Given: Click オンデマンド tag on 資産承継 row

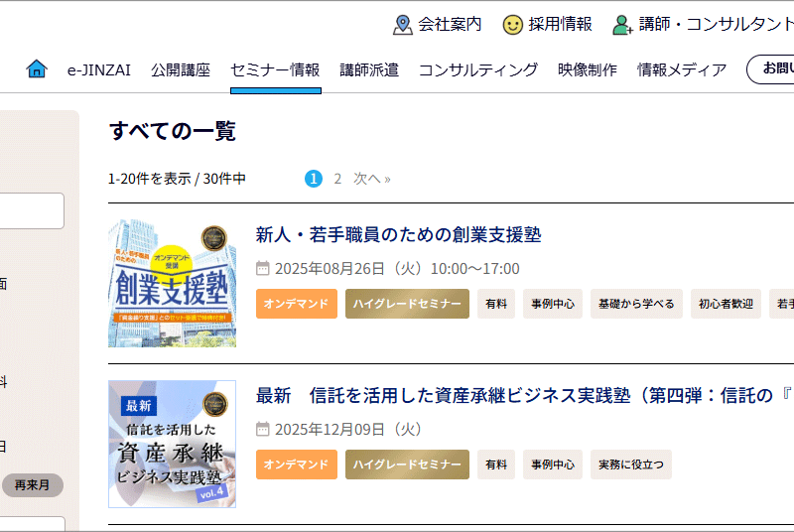Looking at the screenshot, I should (x=296, y=465).
